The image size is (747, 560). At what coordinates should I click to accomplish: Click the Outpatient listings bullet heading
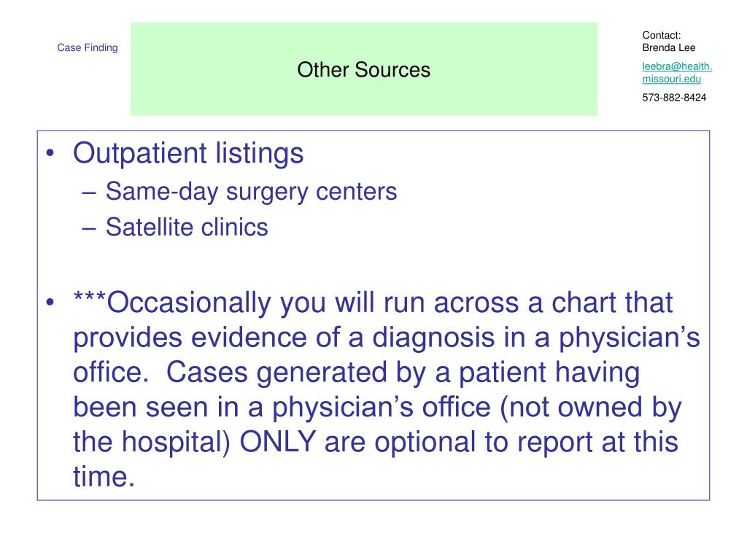(188, 153)
